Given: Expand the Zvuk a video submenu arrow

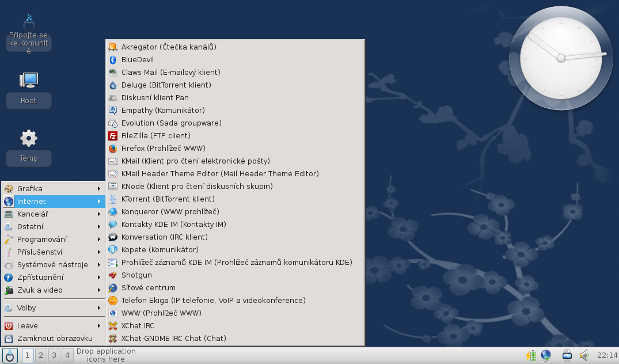Looking at the screenshot, I should [98, 290].
